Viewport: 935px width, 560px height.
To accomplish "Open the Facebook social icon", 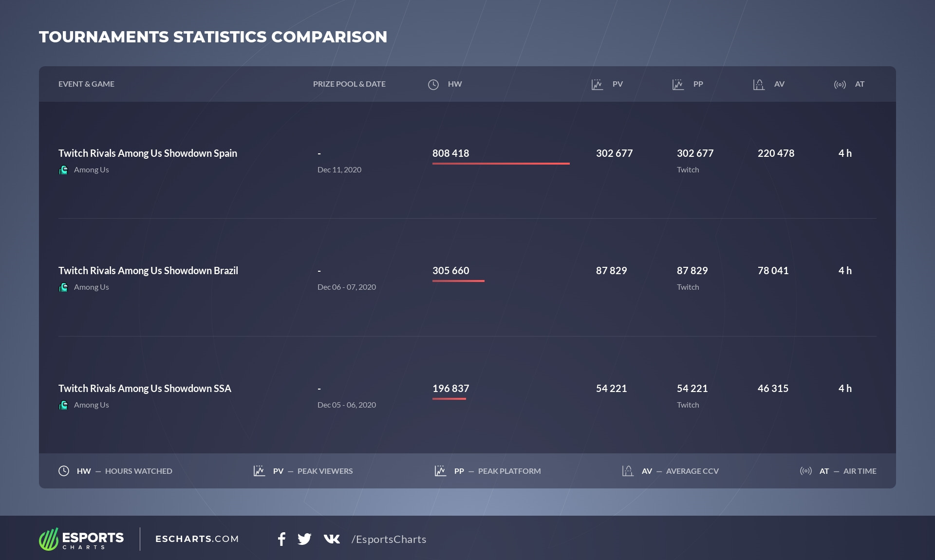I will tap(281, 539).
